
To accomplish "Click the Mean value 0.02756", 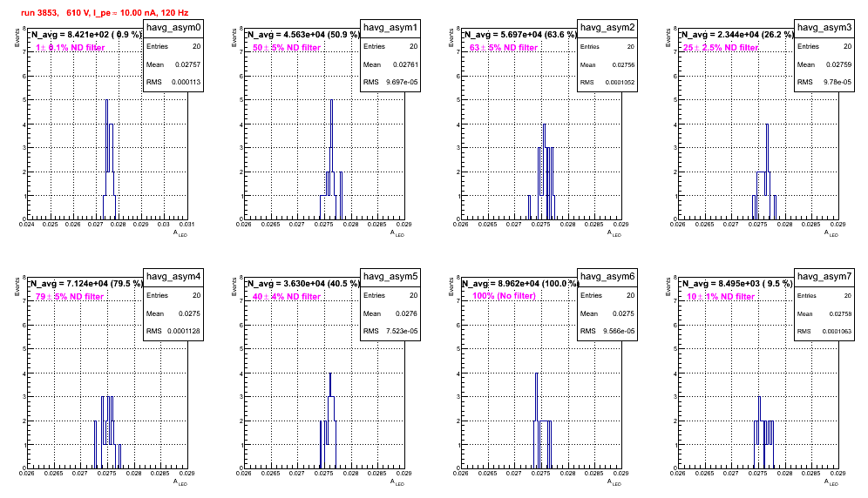I will click(x=623, y=64).
